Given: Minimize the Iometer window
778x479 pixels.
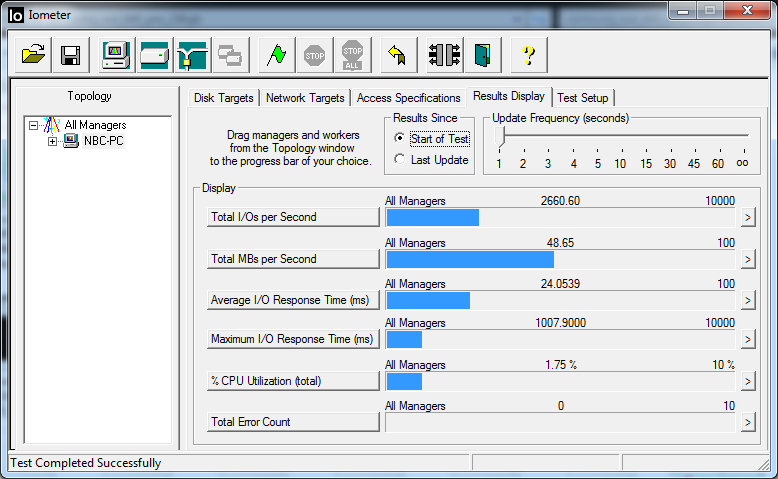Looking at the screenshot, I should coord(683,11).
